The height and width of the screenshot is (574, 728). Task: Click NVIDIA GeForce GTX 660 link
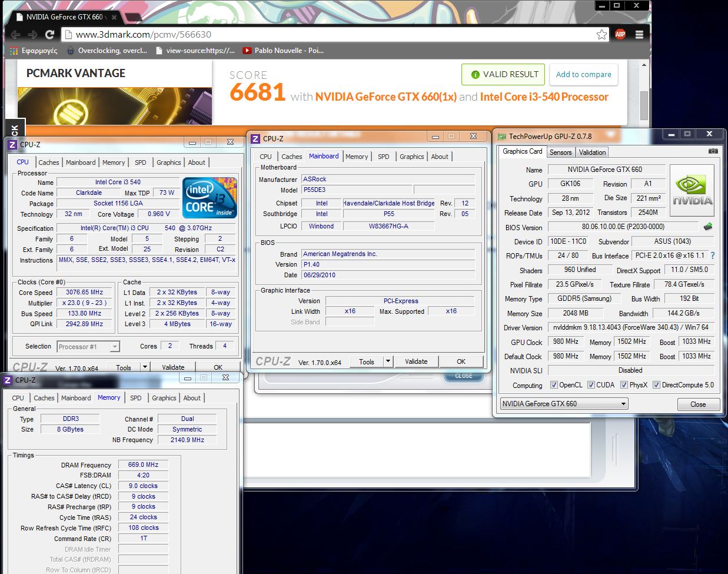click(386, 97)
